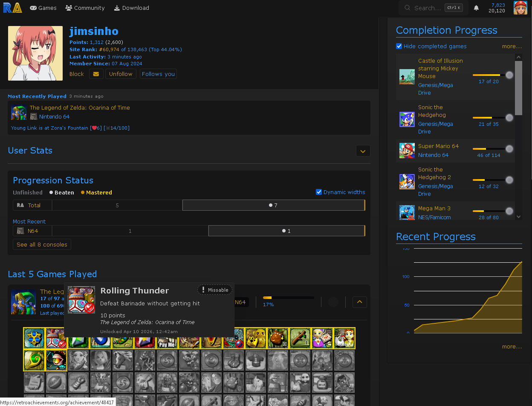
Task: Click the down arrow of the completion list scrollbar
Action: point(518,217)
